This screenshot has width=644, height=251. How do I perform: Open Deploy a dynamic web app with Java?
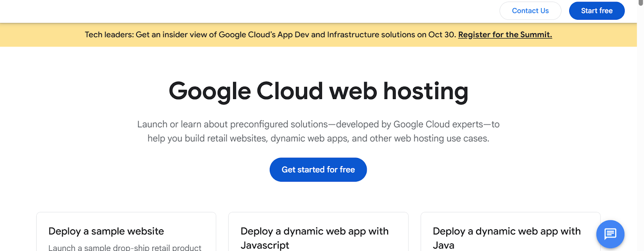[510, 232]
